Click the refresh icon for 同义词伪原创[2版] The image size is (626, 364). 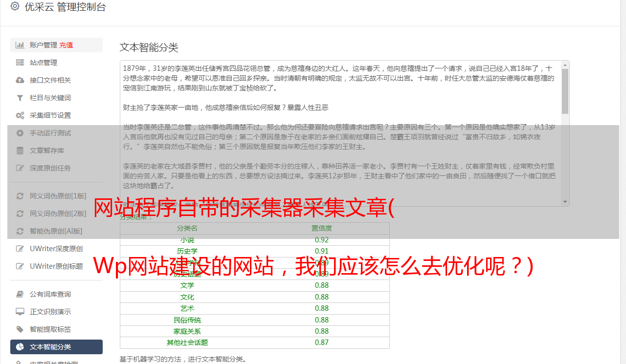click(20, 214)
